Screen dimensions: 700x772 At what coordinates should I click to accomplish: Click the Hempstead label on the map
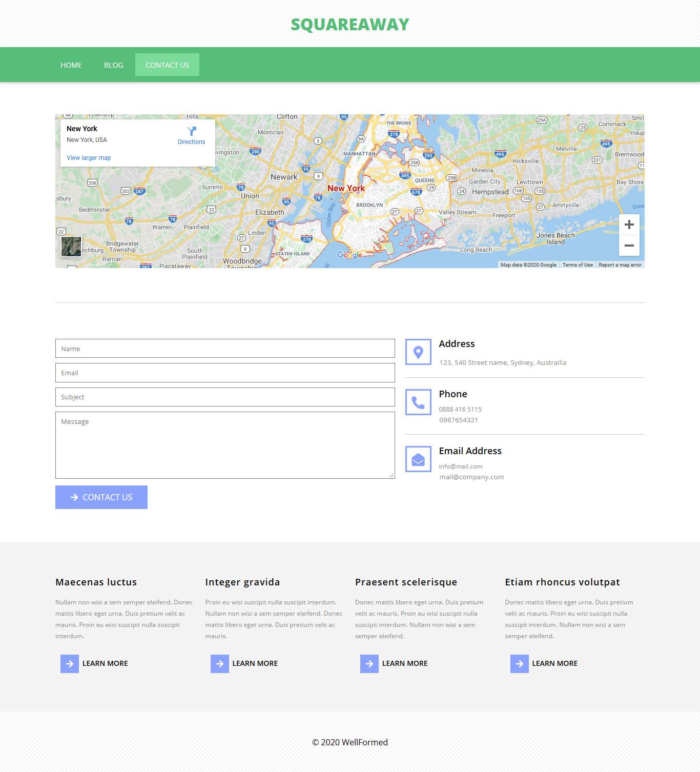click(x=490, y=192)
